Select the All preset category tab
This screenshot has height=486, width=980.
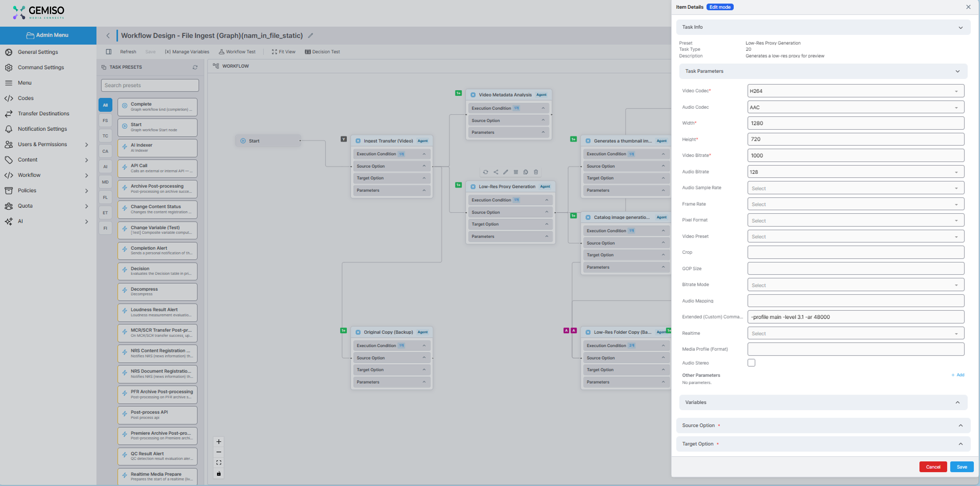105,105
